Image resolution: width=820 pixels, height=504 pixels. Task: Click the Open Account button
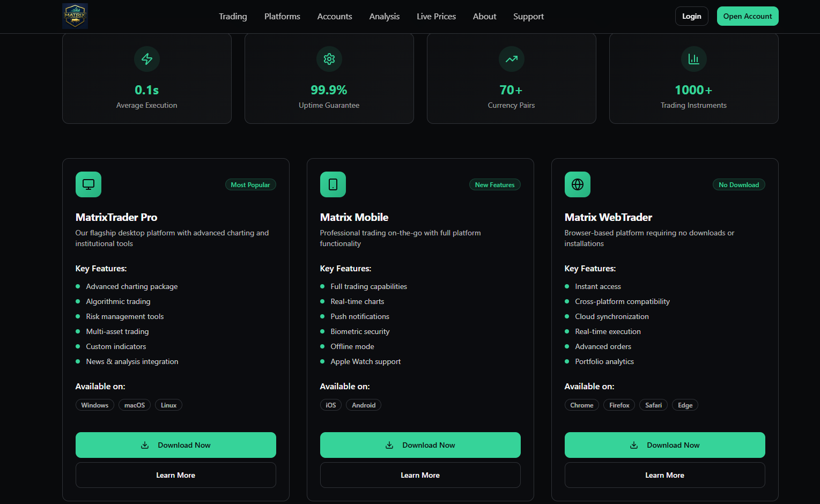747,16
